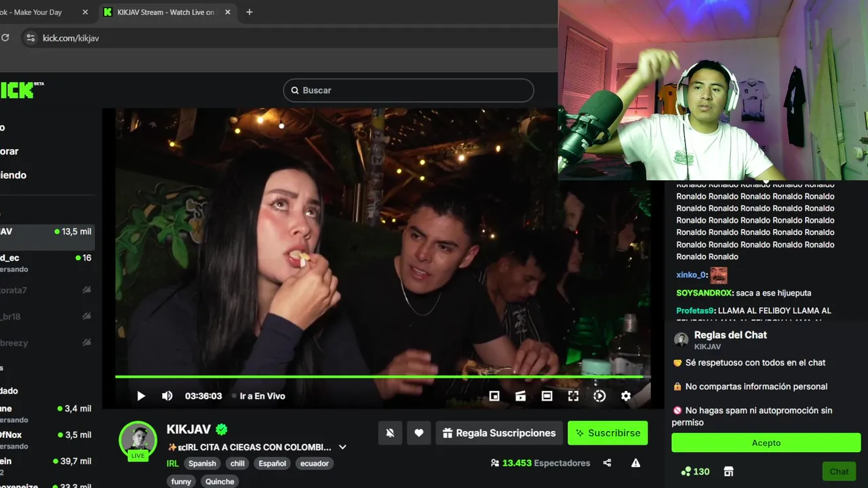Open sidebar channel with 39,7 mil viewers
Viewport: 868px width, 488px height.
(46, 466)
